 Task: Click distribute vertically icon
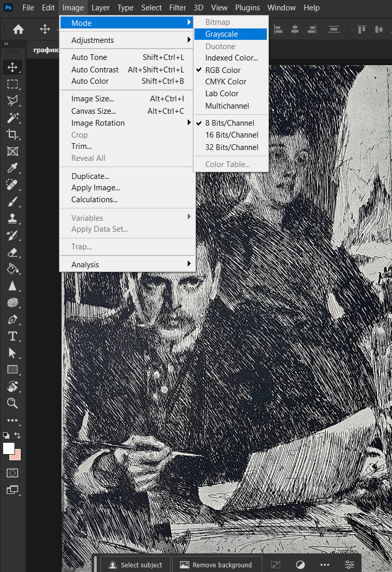[x=334, y=29]
